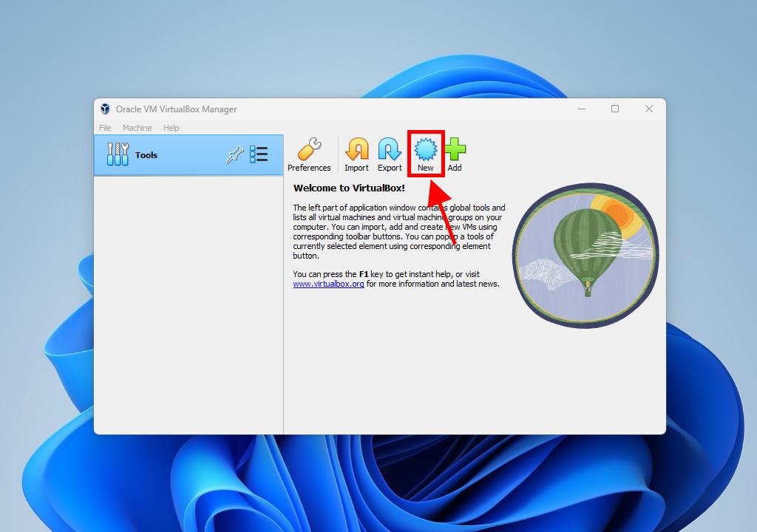Open the Machine menu
Image resolution: width=757 pixels, height=532 pixels.
pos(137,128)
